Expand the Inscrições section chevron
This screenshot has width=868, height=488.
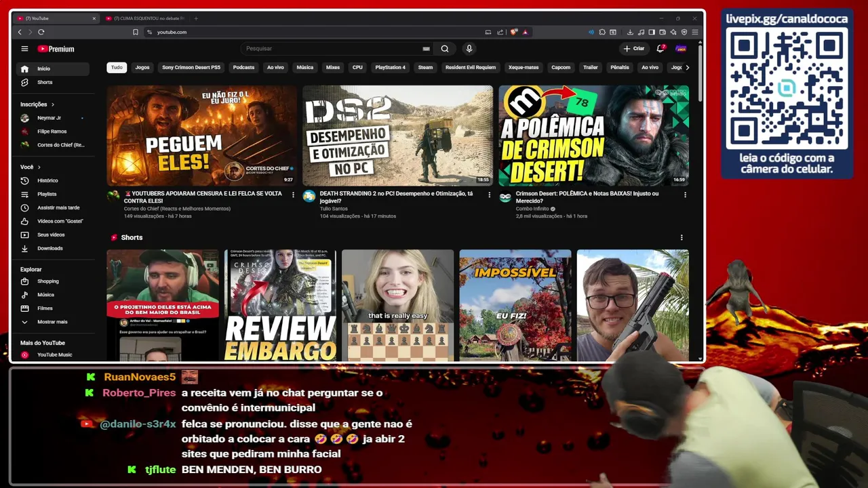pos(52,104)
